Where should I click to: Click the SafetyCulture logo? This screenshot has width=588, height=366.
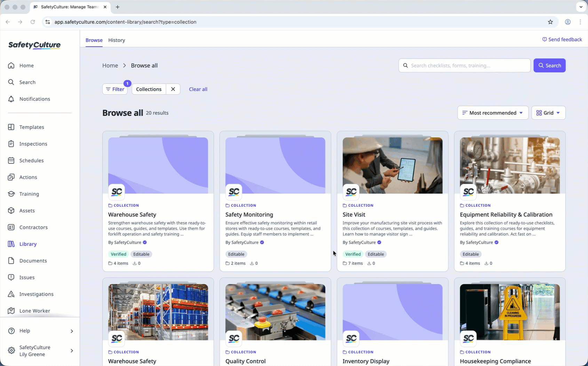coord(34,45)
